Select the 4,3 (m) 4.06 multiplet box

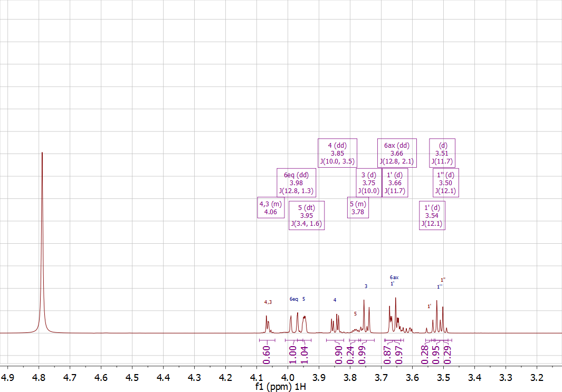(270, 208)
